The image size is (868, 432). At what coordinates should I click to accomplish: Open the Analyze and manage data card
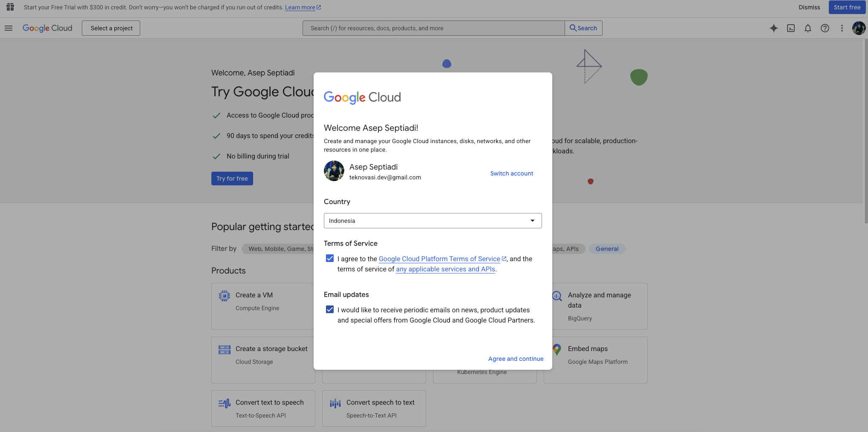click(600, 306)
